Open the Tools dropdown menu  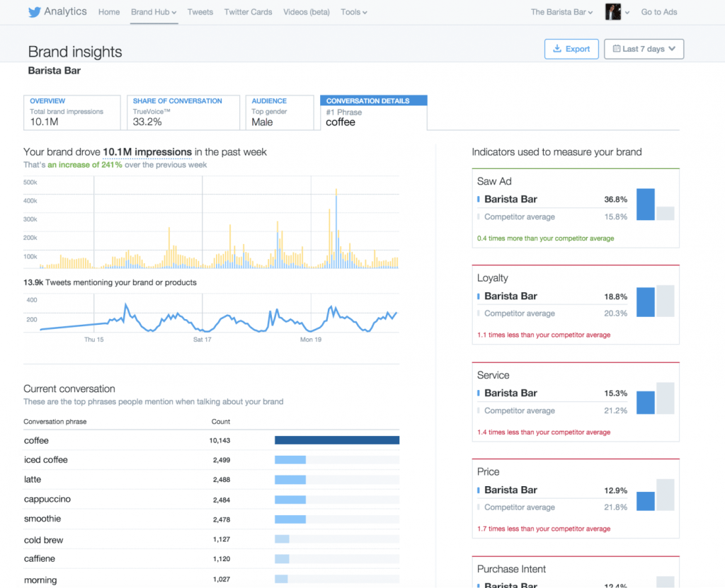pos(353,12)
